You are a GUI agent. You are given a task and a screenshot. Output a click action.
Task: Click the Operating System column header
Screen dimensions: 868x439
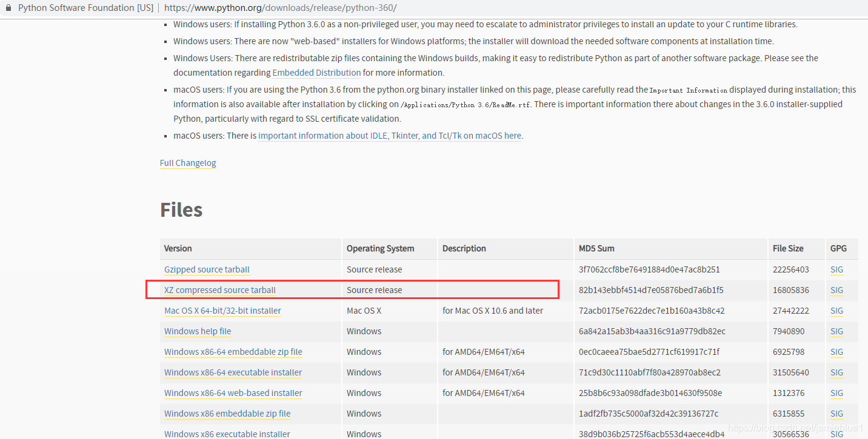(x=381, y=248)
